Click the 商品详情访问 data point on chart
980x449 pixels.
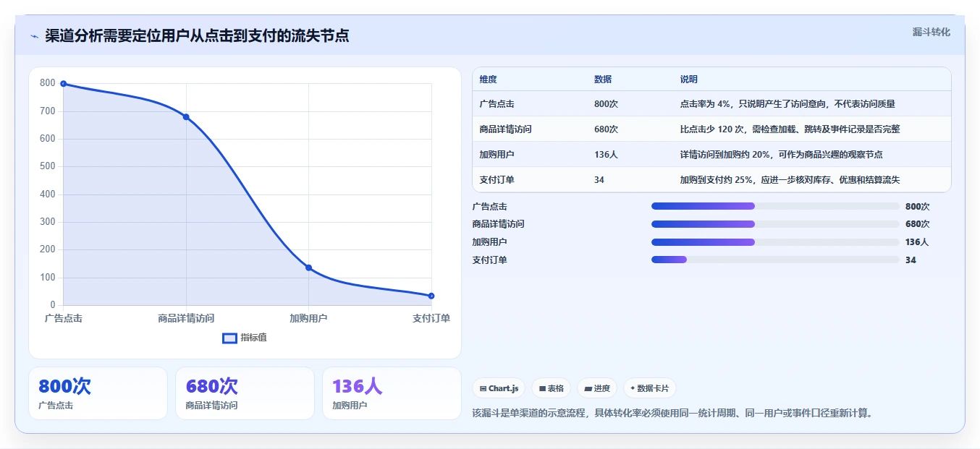186,117
